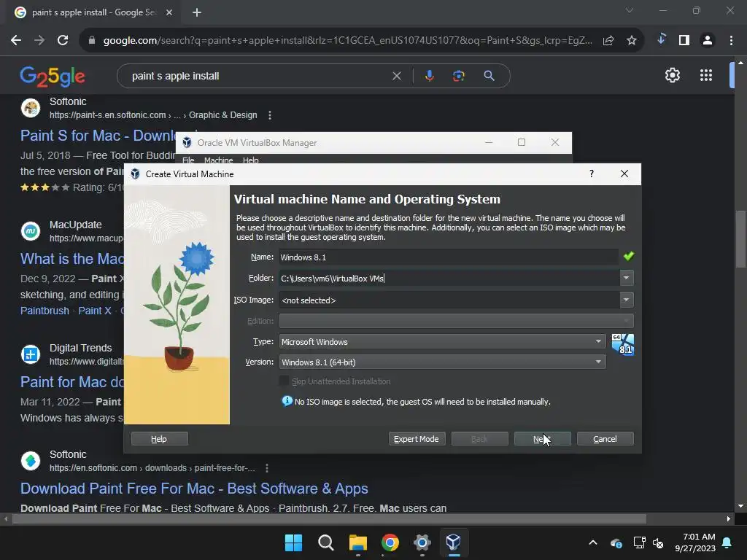Open Download Paint Free For Mac result
The height and width of the screenshot is (560, 747).
pos(194,489)
